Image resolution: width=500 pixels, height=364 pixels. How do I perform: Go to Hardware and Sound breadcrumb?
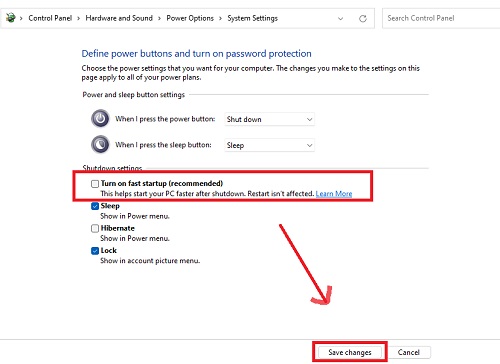coord(119,18)
